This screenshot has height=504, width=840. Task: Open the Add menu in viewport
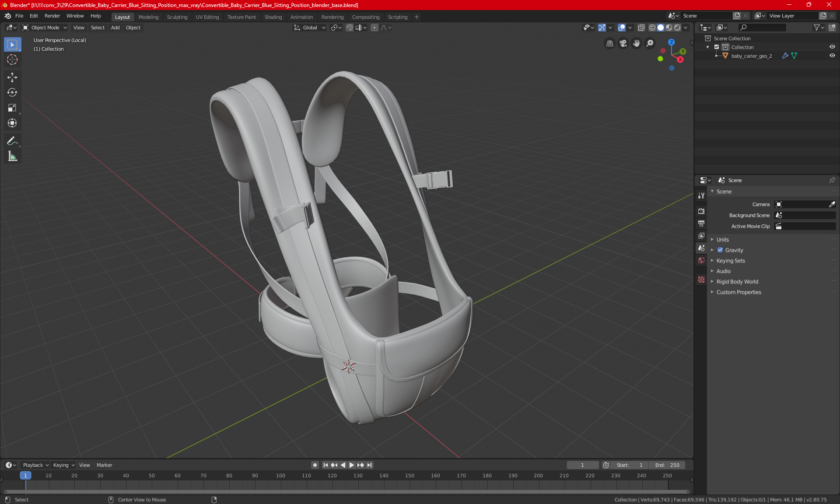pyautogui.click(x=115, y=28)
